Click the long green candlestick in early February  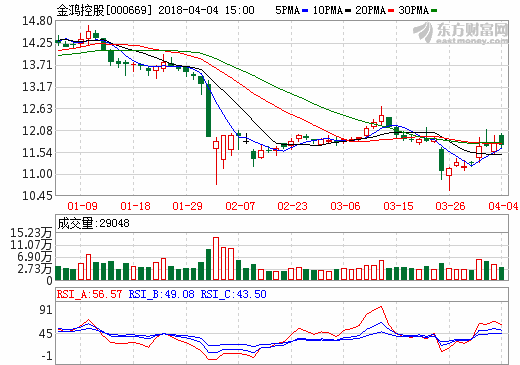tap(209, 108)
